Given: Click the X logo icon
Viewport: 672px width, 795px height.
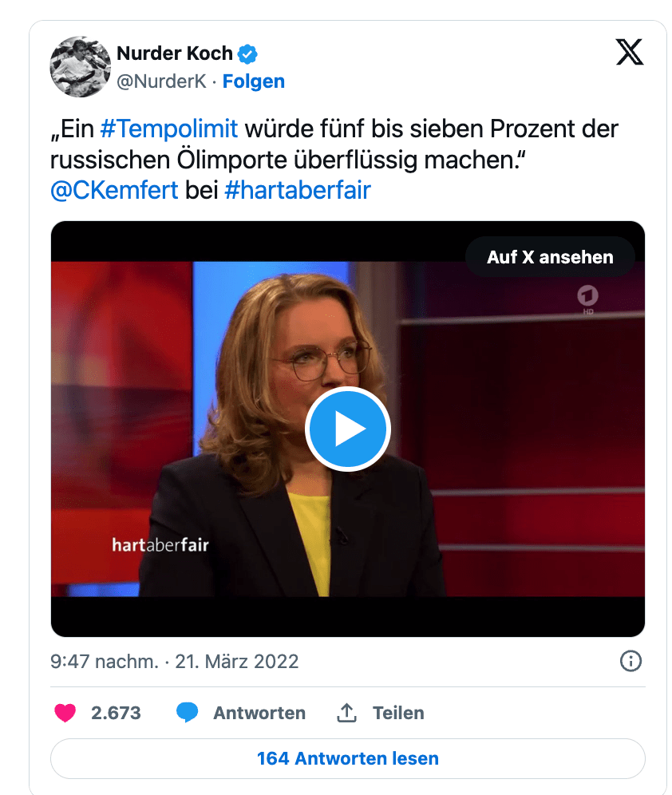Looking at the screenshot, I should 630,52.
